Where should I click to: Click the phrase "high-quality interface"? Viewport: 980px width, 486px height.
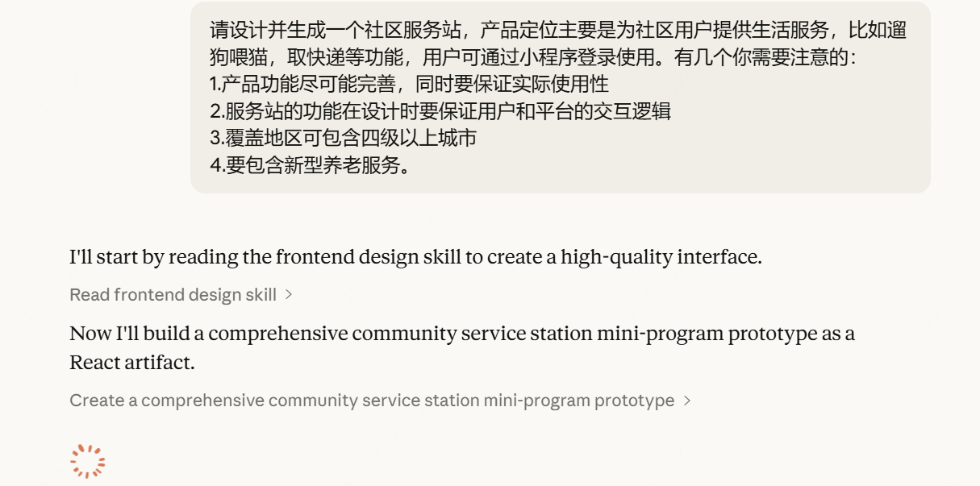point(660,258)
